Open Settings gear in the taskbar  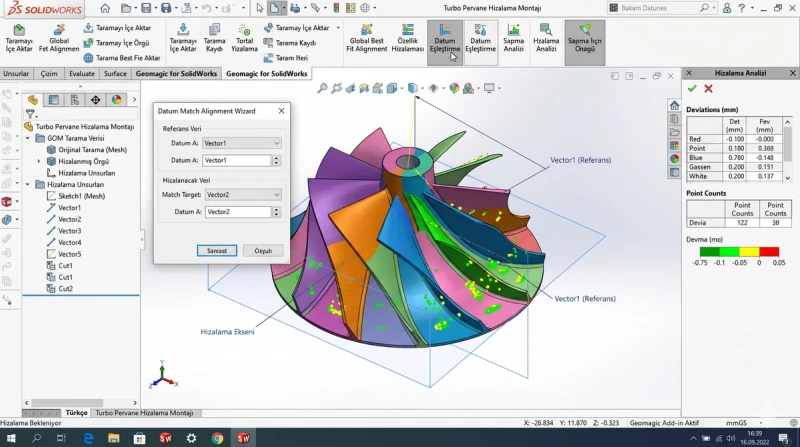point(191,438)
